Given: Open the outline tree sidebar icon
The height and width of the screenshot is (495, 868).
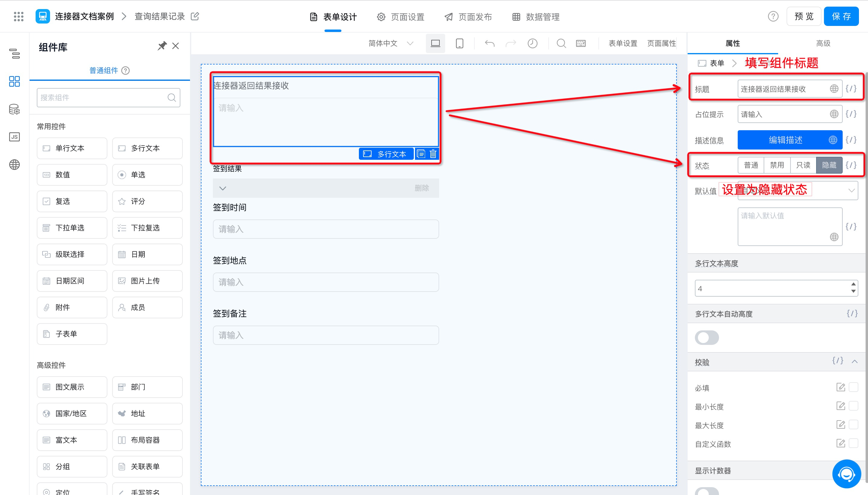Looking at the screenshot, I should 14,53.
